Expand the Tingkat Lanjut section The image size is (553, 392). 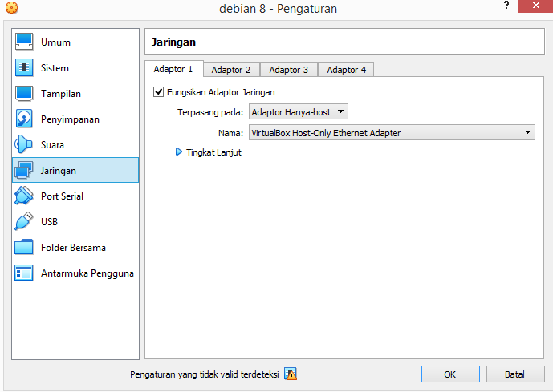point(179,152)
